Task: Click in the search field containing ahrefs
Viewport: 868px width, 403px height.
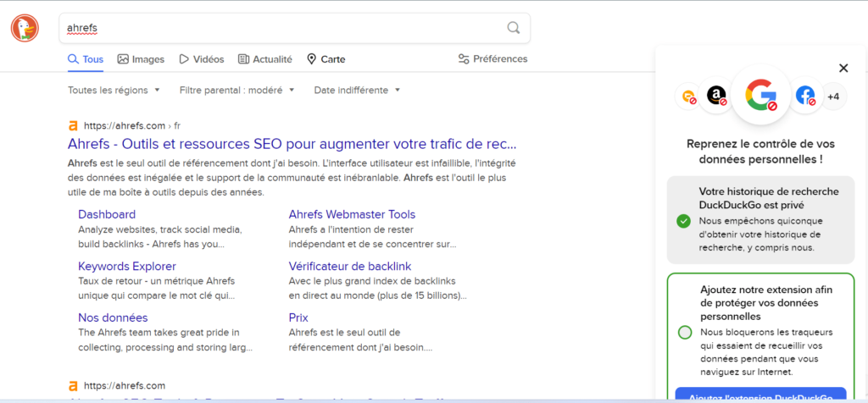Action: [x=280, y=28]
